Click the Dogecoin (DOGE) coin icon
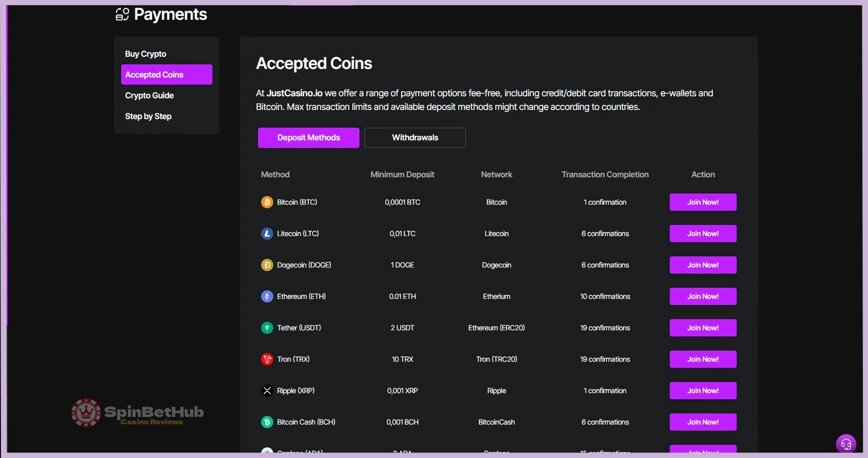 pyautogui.click(x=267, y=265)
